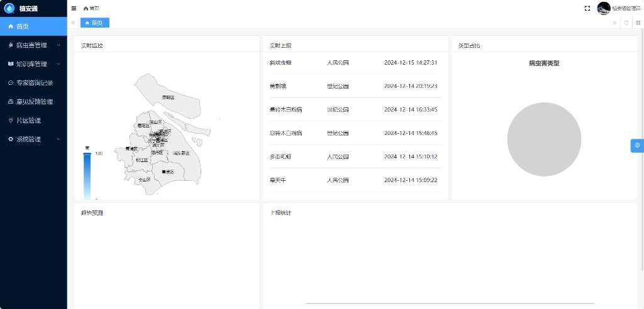The image size is (644, 309).
Task: Click the 星天牛 report entry
Action: coord(277,180)
